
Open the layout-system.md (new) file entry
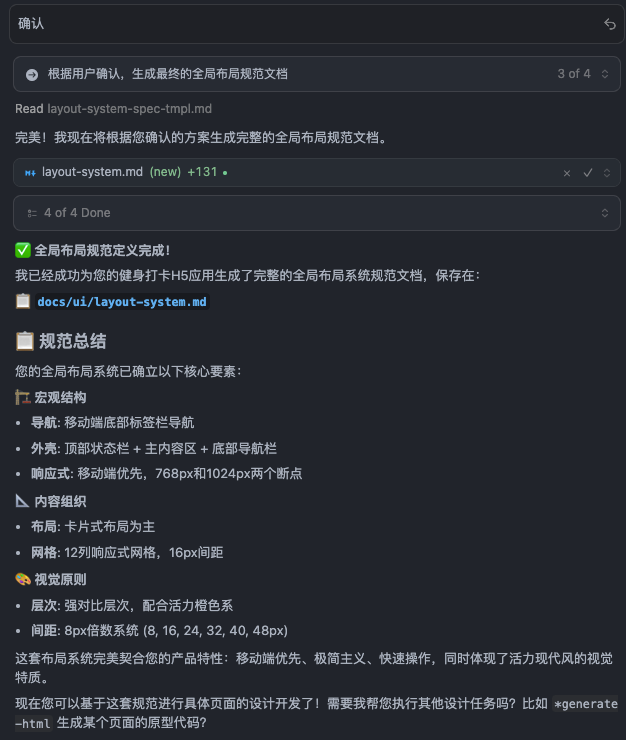111,172
